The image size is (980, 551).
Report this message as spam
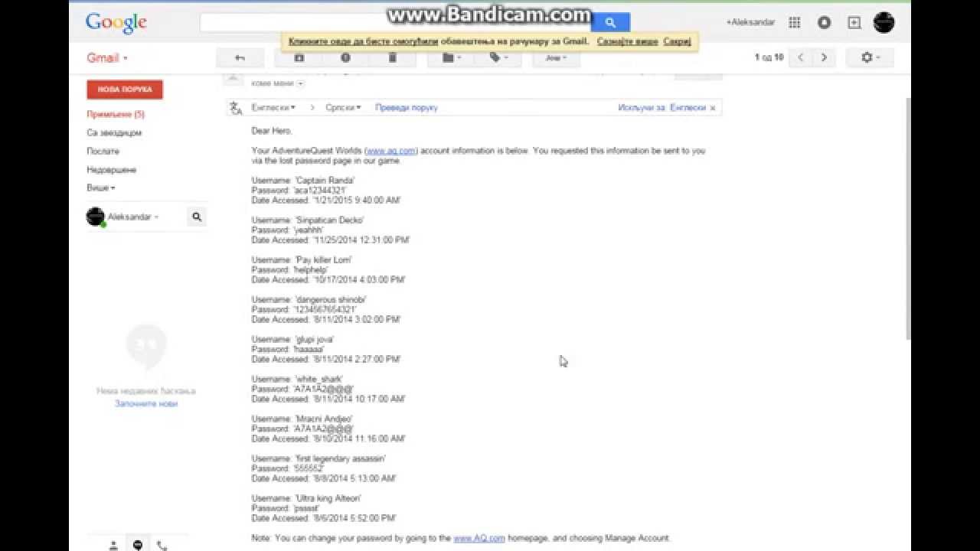345,57
